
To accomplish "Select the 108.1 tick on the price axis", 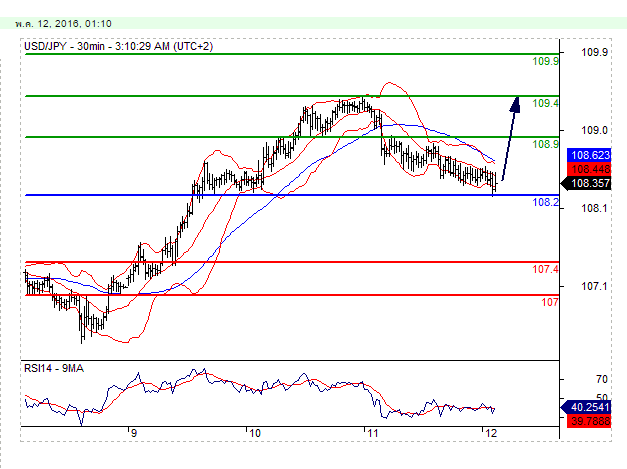I will [x=594, y=208].
